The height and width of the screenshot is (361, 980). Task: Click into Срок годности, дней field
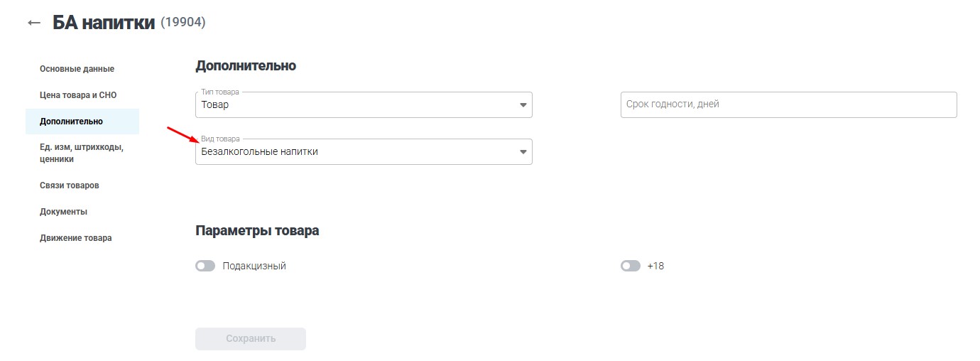[788, 104]
